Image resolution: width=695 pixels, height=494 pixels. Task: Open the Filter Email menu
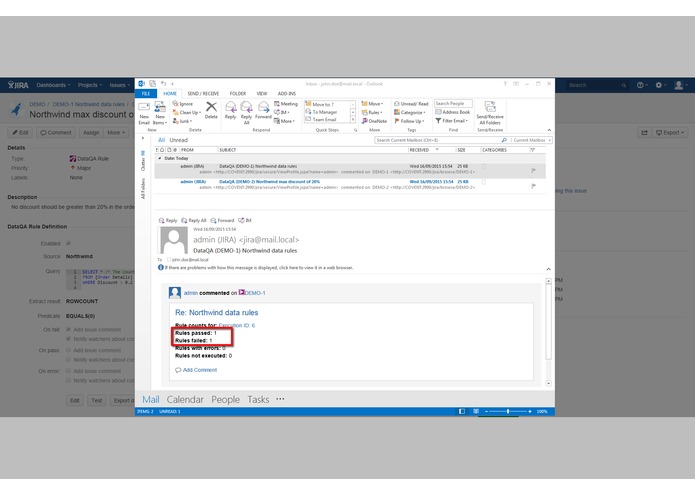pyautogui.click(x=451, y=121)
